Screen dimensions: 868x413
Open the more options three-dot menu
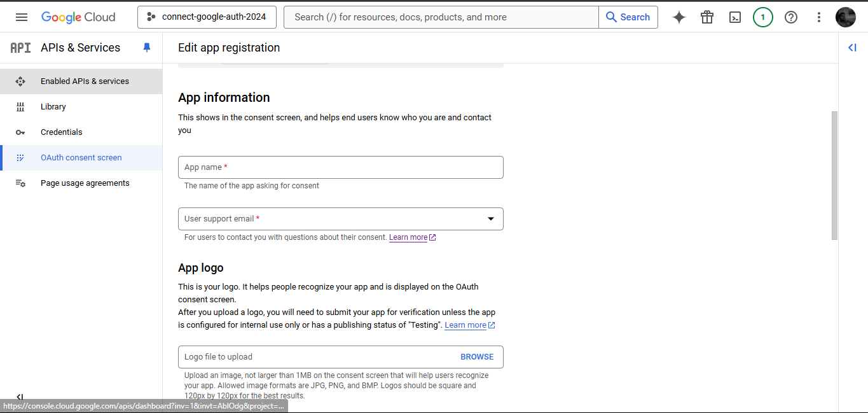[818, 17]
